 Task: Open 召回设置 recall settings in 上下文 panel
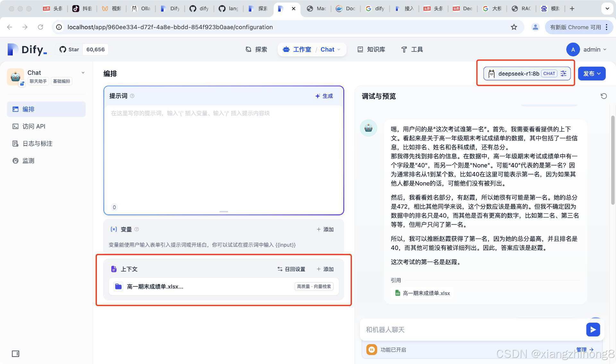coord(291,269)
